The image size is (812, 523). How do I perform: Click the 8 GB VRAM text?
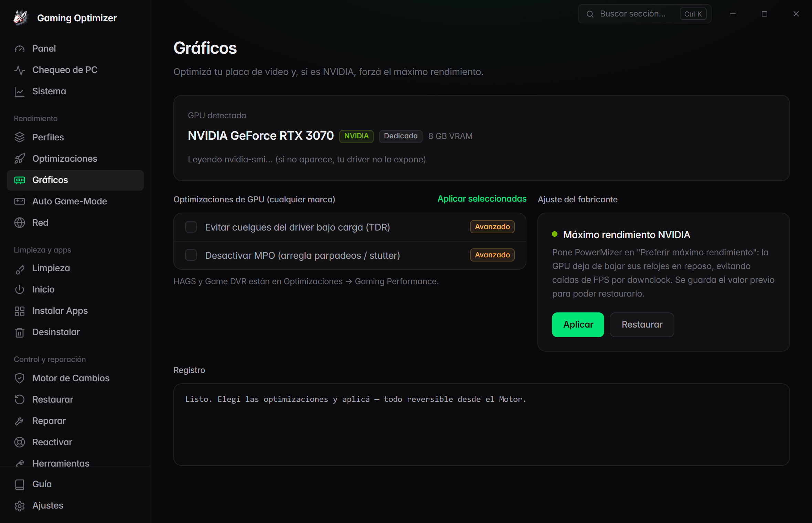450,136
